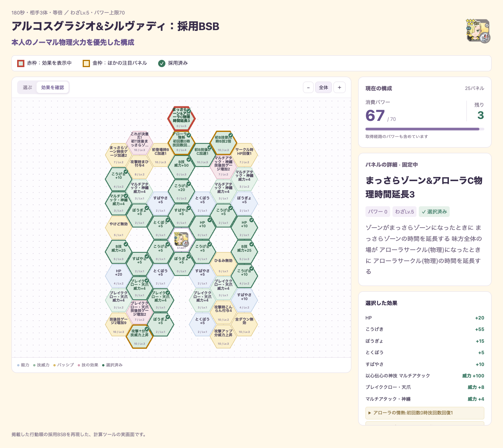Select the ひるみ無効 tile

(x=223, y=264)
